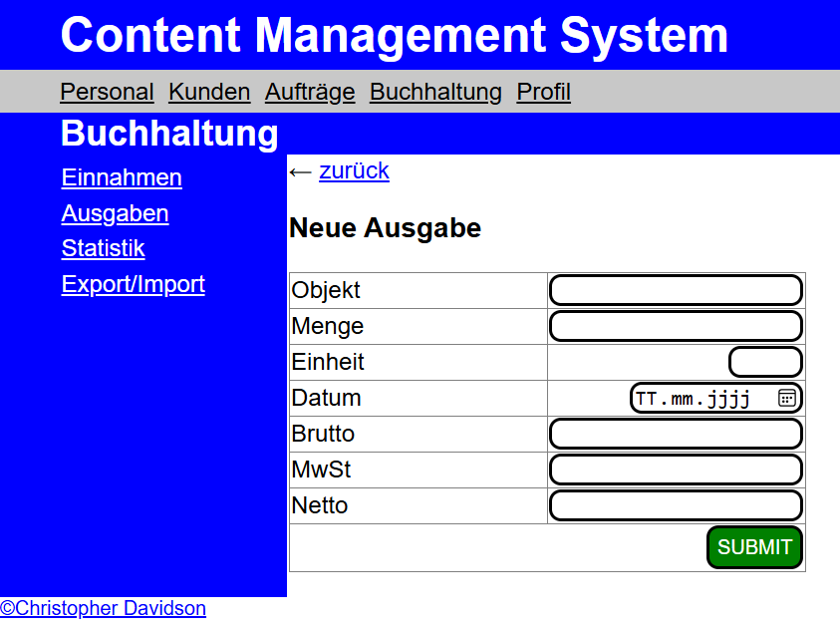Go to the Kunden section

pos(209,92)
